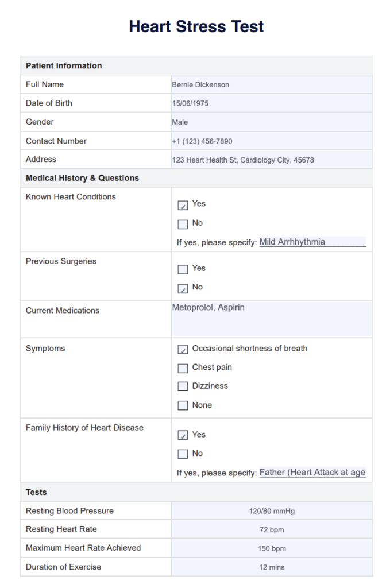Toggle Yes for Family History of Heart Disease
Image resolution: width=390 pixels, height=588 pixels.
click(183, 436)
